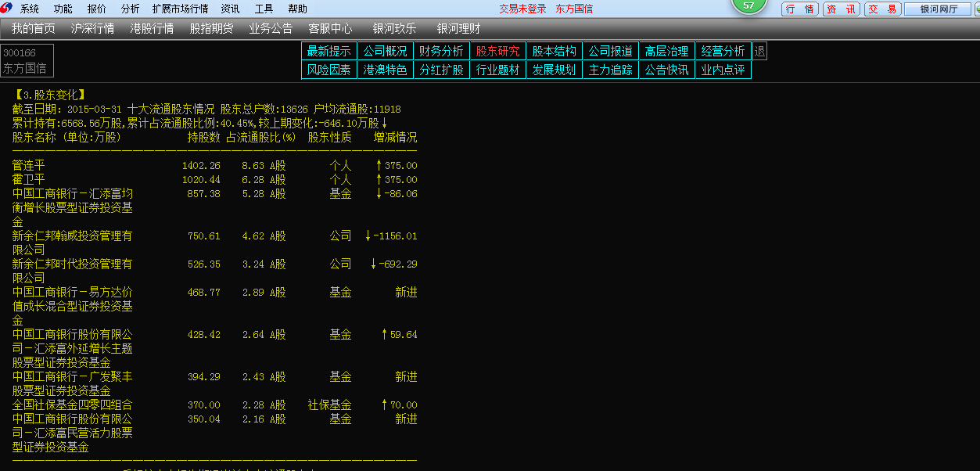980x471 pixels.
Task: Select the 港澳特色 tab
Action: tap(386, 70)
